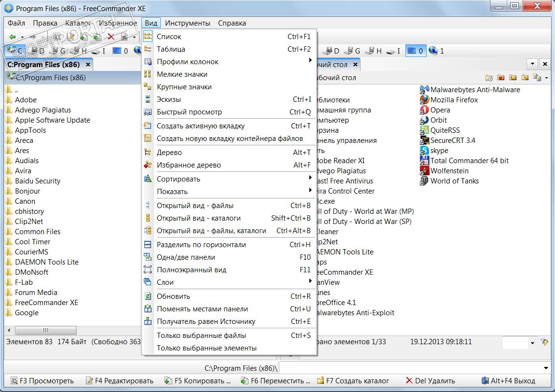Select network 1 in right drive bar
This screenshot has height=392, width=555.
click(x=436, y=51)
